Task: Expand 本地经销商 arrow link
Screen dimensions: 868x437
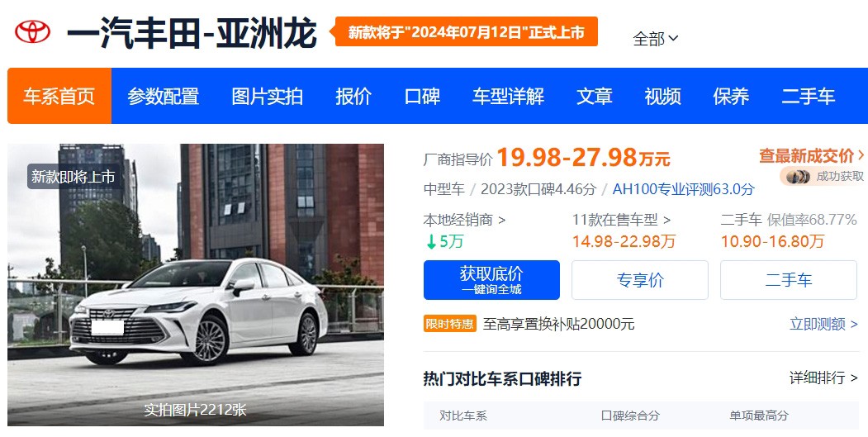Action: click(x=464, y=220)
